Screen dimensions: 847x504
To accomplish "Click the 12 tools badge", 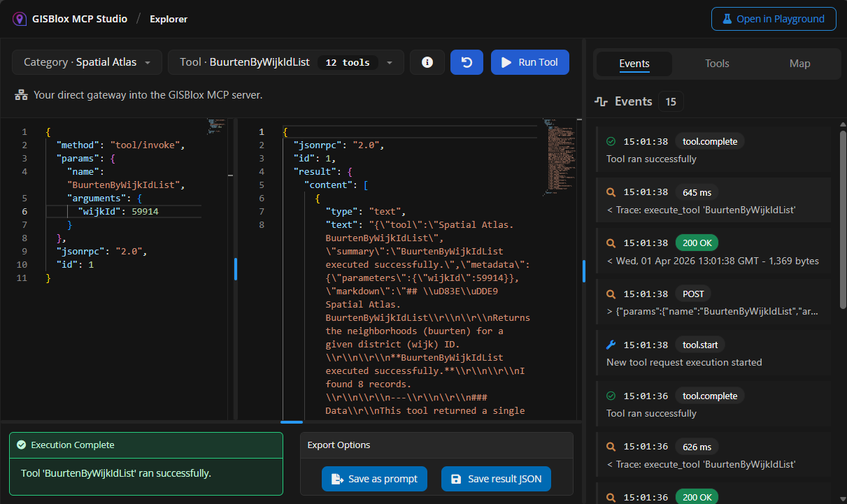I will pos(348,63).
